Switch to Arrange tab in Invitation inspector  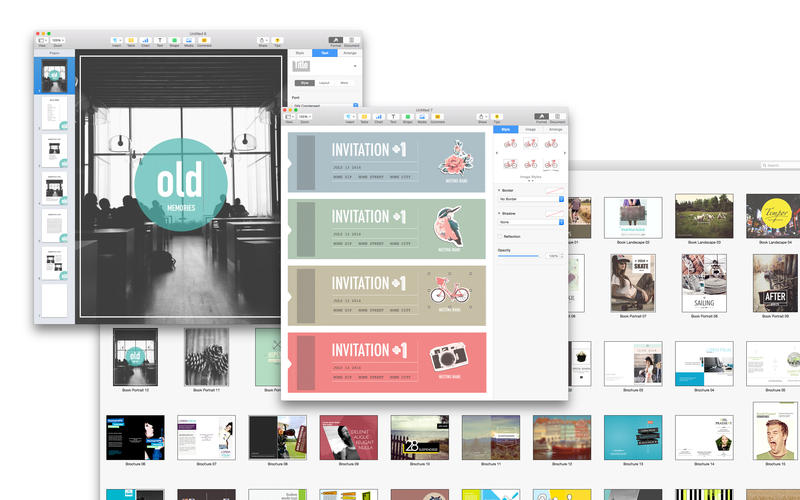tap(555, 130)
